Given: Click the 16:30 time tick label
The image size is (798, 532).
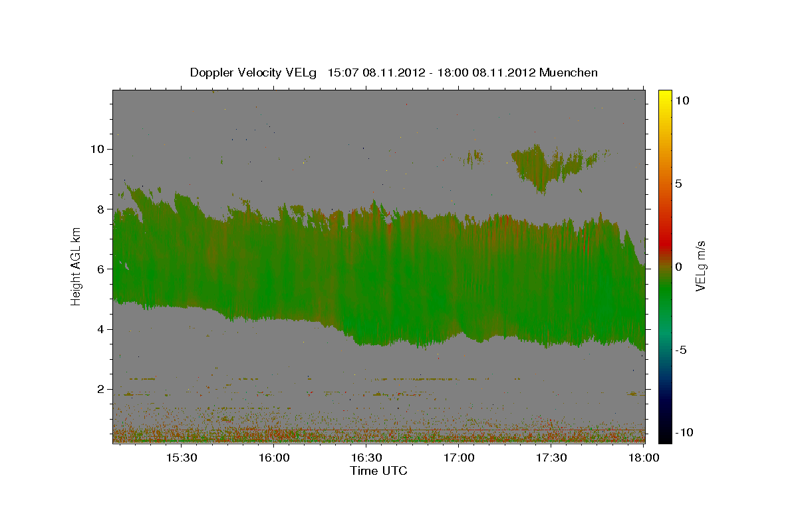Looking at the screenshot, I should click(366, 458).
